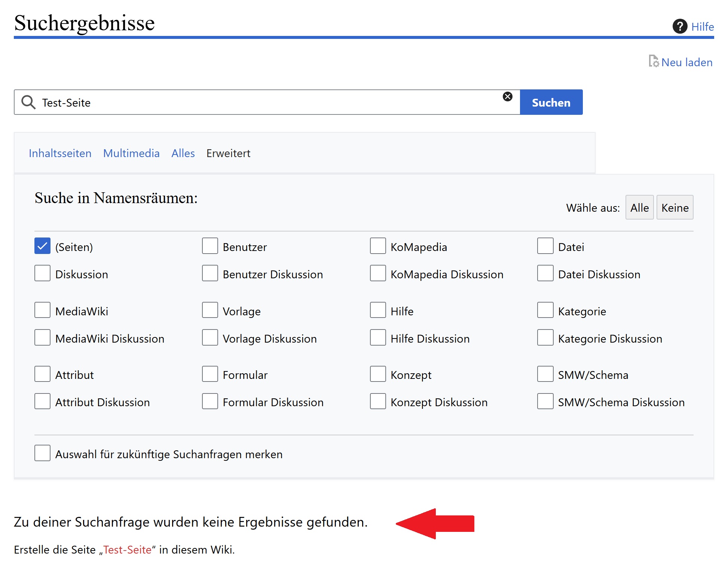This screenshot has width=728, height=576.
Task: Open the red Test-Seite create link
Action: point(128,550)
